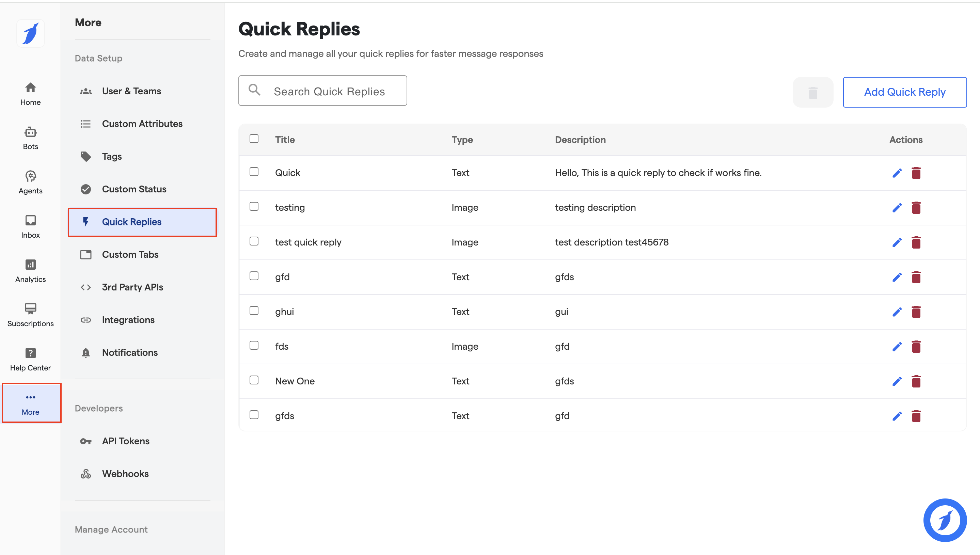This screenshot has height=555, width=980.
Task: Select Webhooks under Developers
Action: (x=125, y=473)
